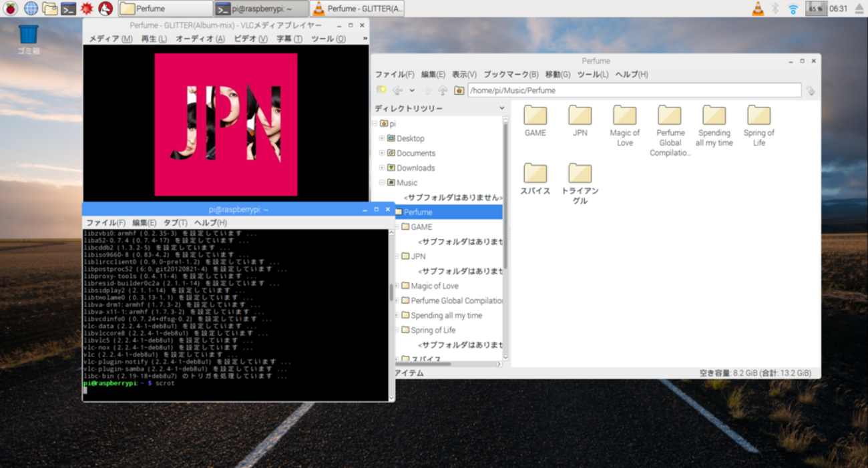Select the JPN folder in file view
868x468 pixels.
click(580, 122)
